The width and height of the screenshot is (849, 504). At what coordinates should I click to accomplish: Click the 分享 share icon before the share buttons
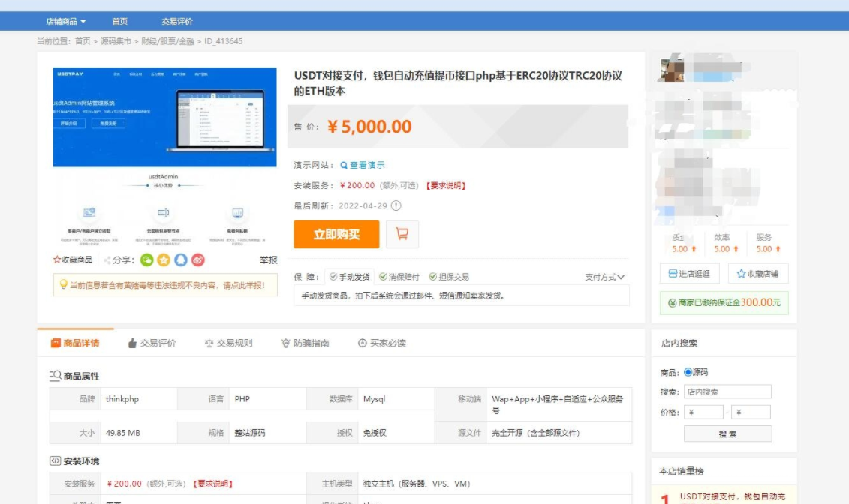pyautogui.click(x=107, y=259)
